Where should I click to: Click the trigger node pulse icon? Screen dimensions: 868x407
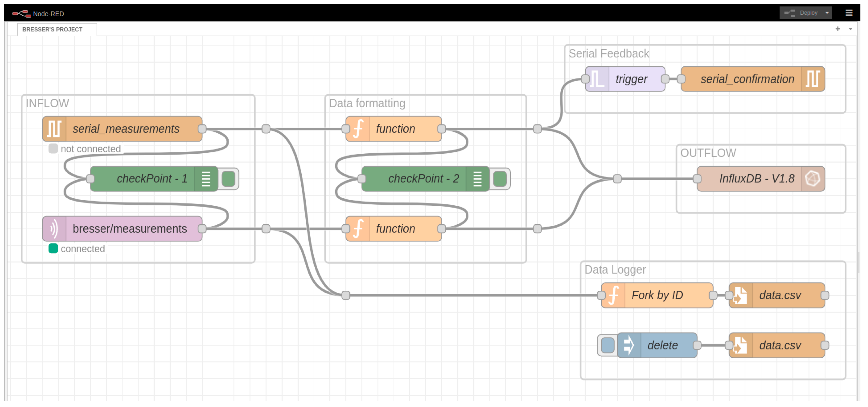[x=597, y=79]
